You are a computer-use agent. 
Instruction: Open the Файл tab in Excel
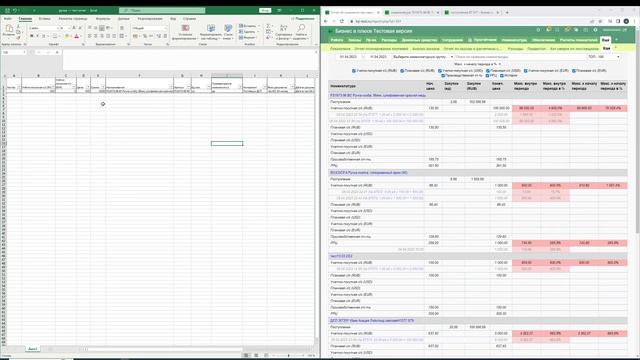coord(8,19)
